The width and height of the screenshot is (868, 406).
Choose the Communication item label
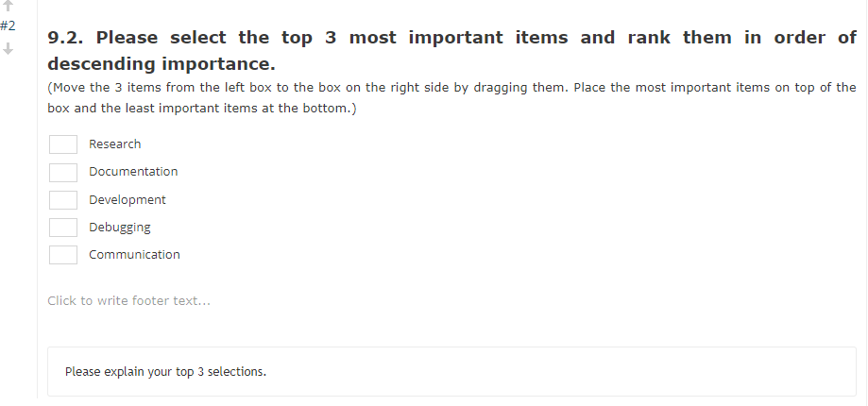click(x=134, y=255)
